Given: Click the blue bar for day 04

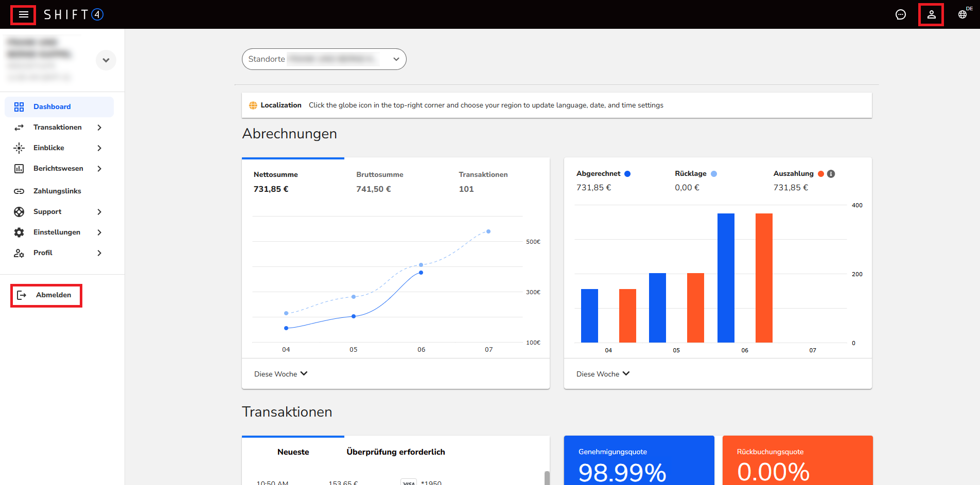Looking at the screenshot, I should pos(589,316).
